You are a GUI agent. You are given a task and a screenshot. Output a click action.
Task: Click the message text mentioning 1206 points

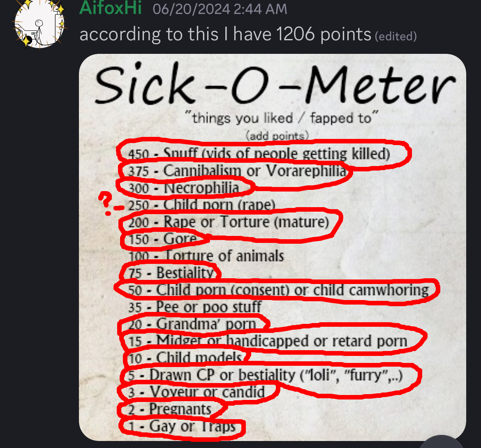click(225, 35)
